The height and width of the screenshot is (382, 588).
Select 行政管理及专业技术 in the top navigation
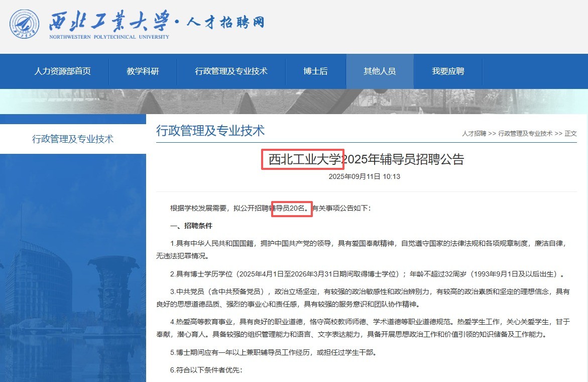click(x=231, y=71)
